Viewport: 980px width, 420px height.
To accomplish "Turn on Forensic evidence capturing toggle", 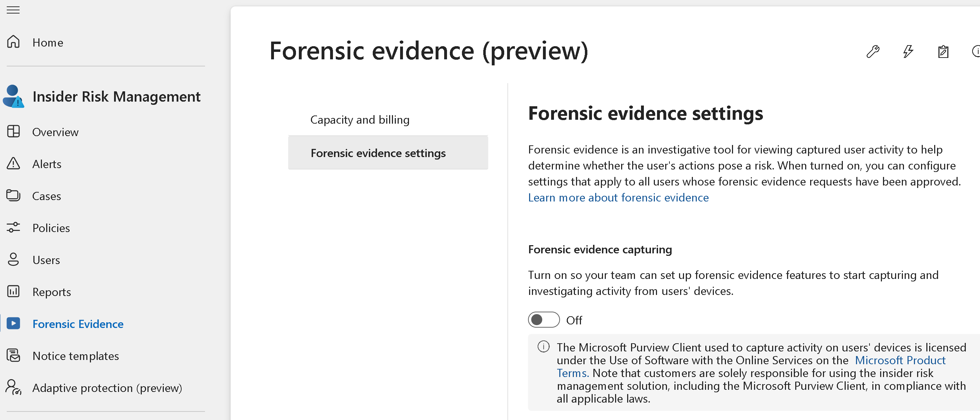I will [x=543, y=319].
